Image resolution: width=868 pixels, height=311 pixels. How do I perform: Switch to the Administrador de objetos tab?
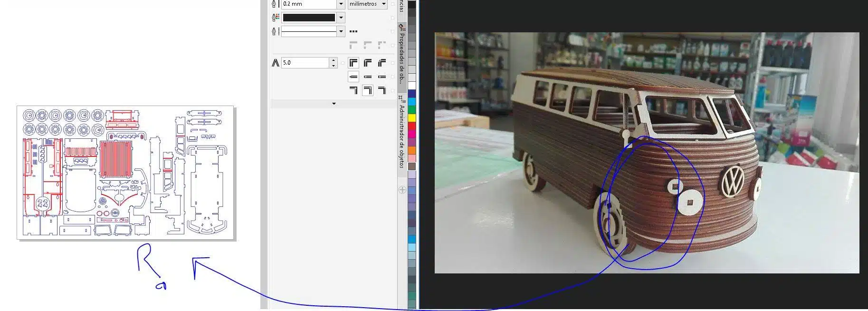pos(402,136)
